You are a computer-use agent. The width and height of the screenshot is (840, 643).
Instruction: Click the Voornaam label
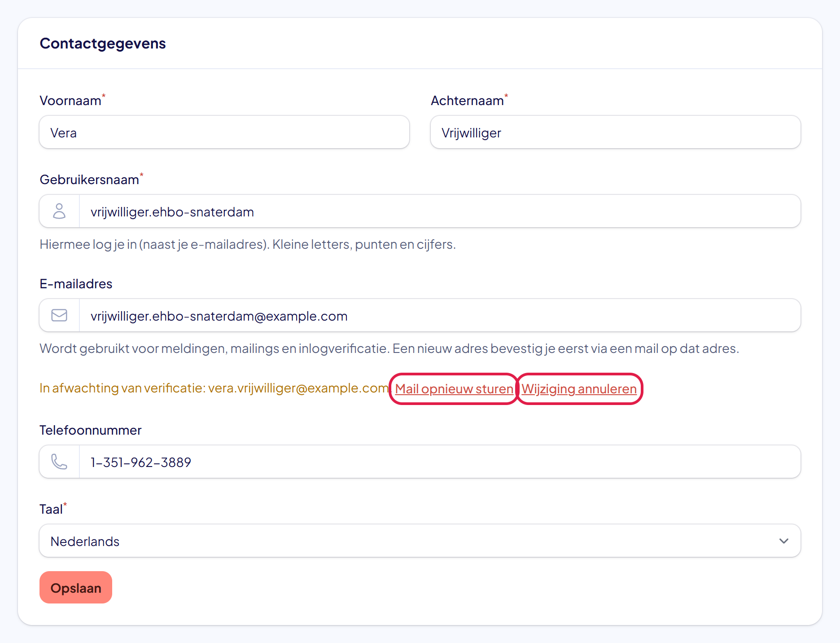(x=70, y=101)
